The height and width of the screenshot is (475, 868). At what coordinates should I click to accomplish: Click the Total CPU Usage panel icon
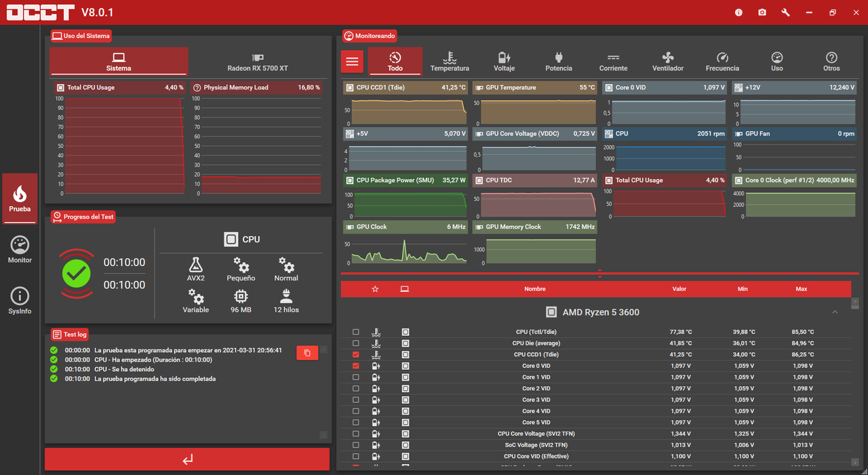click(x=60, y=88)
